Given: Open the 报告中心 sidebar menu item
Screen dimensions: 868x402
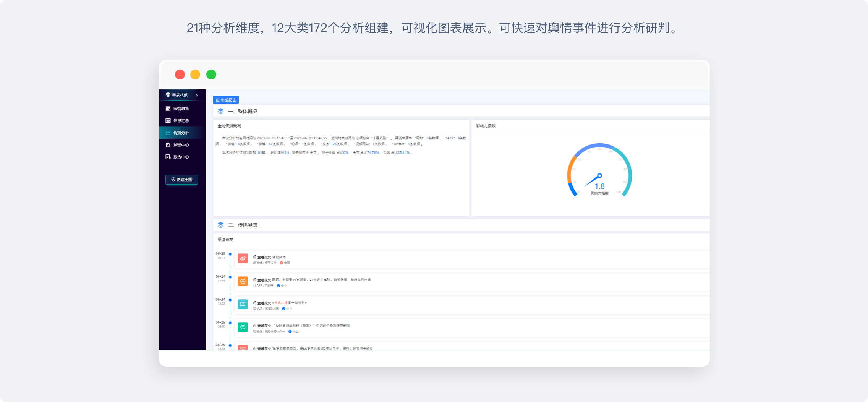Looking at the screenshot, I should tap(182, 157).
